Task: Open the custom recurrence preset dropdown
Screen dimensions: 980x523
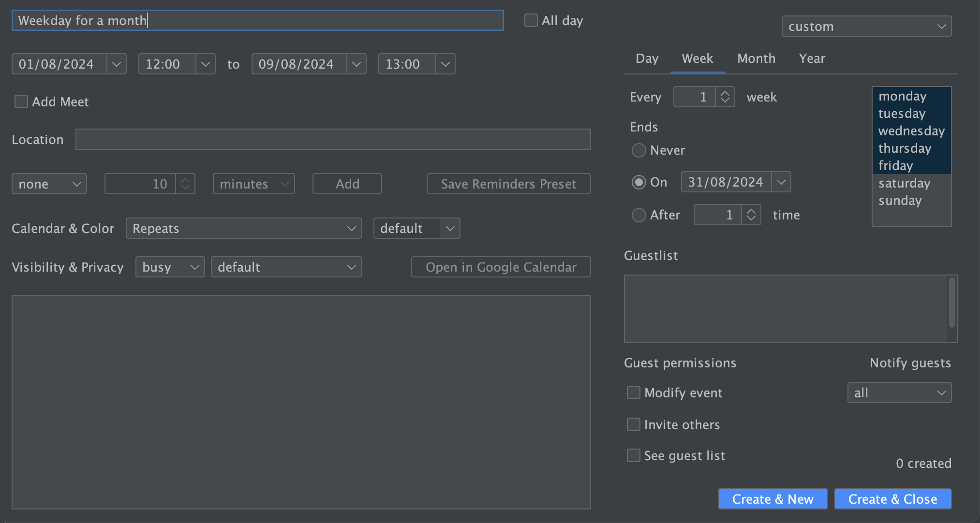Action: coord(866,26)
